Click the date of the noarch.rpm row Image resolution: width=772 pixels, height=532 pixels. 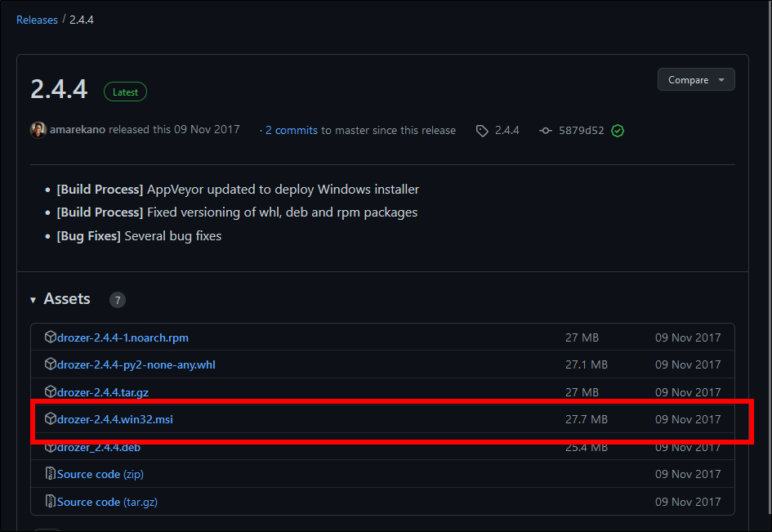click(x=688, y=338)
